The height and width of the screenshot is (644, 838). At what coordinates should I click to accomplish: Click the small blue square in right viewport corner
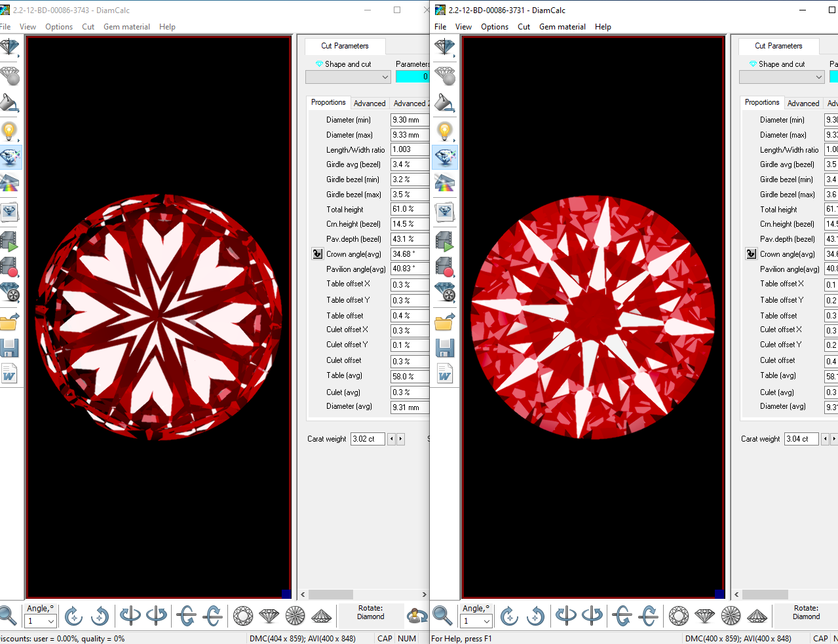(720, 594)
